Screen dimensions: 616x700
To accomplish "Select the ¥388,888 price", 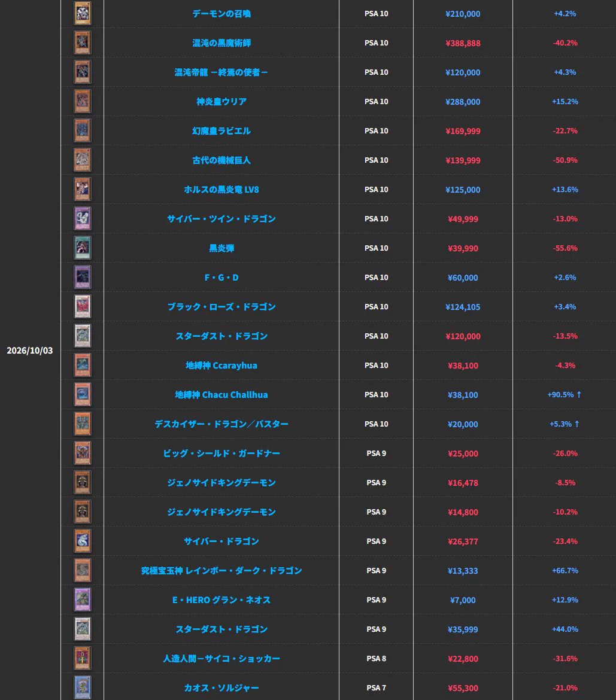I will click(463, 43).
